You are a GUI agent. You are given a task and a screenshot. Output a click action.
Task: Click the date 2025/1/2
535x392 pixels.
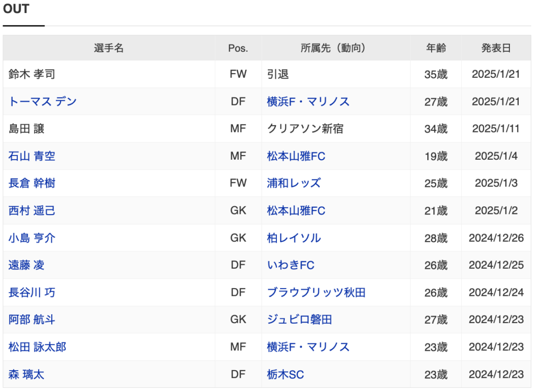pyautogui.click(x=496, y=211)
